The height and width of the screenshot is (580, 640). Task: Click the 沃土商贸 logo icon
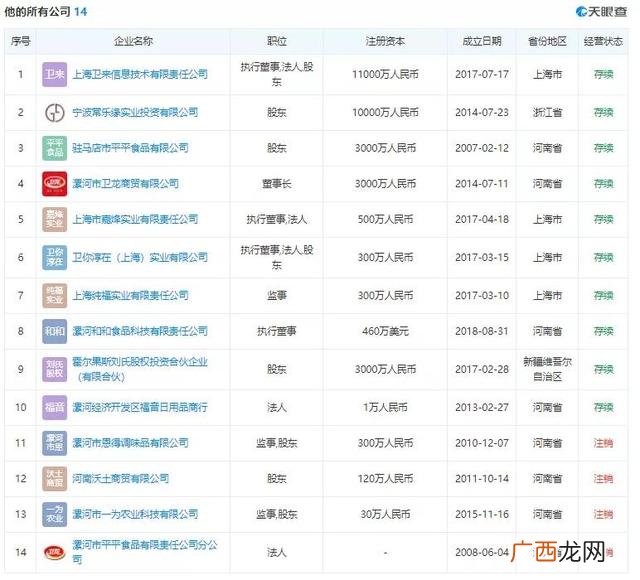(x=55, y=479)
